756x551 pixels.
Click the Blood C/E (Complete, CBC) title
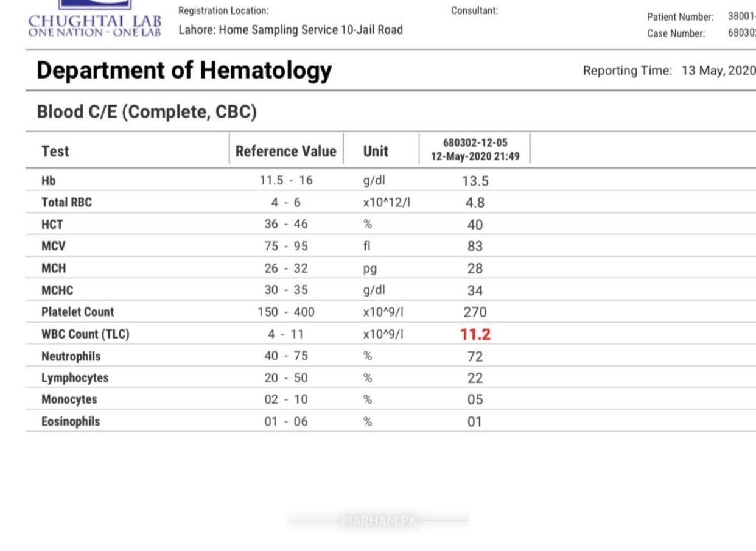tap(147, 112)
